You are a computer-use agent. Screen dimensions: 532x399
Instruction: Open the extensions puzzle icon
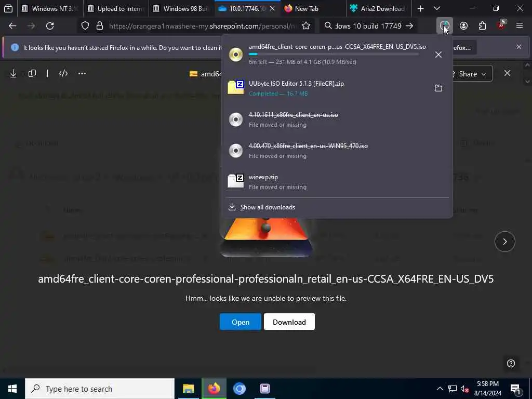[x=482, y=26]
